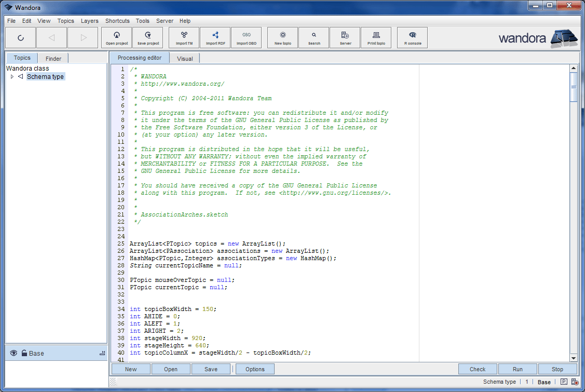Click the Server toolbar icon

[344, 37]
